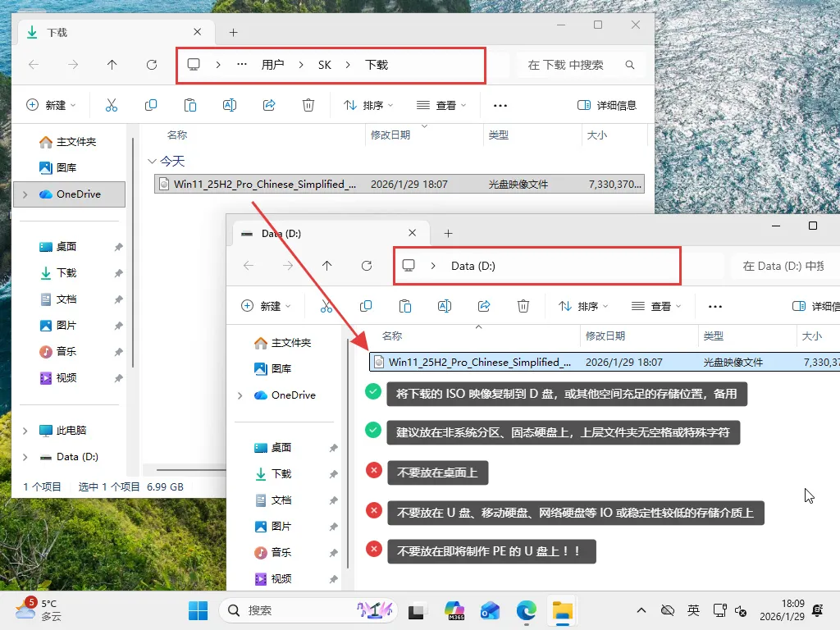
Task: Refresh the Data (D:) window
Action: tap(367, 266)
